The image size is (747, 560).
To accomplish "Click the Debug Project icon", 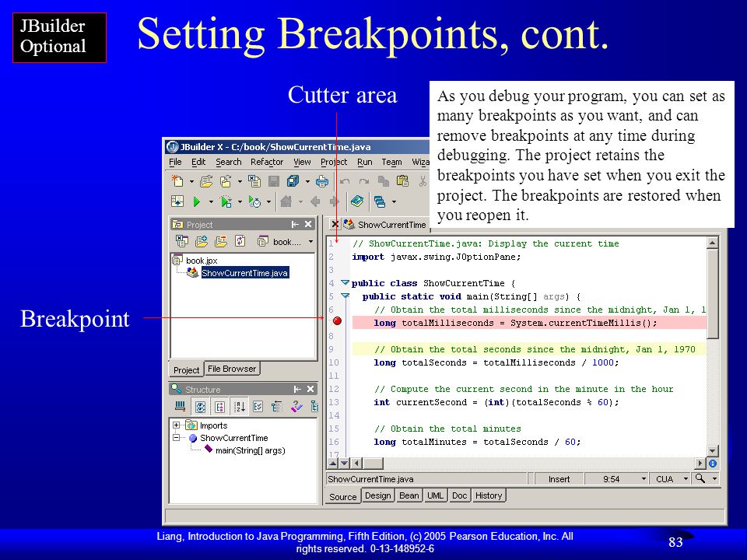I will click(x=226, y=202).
